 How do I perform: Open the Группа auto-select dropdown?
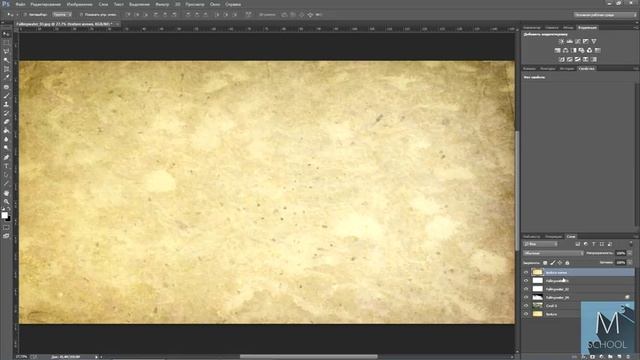pos(62,15)
